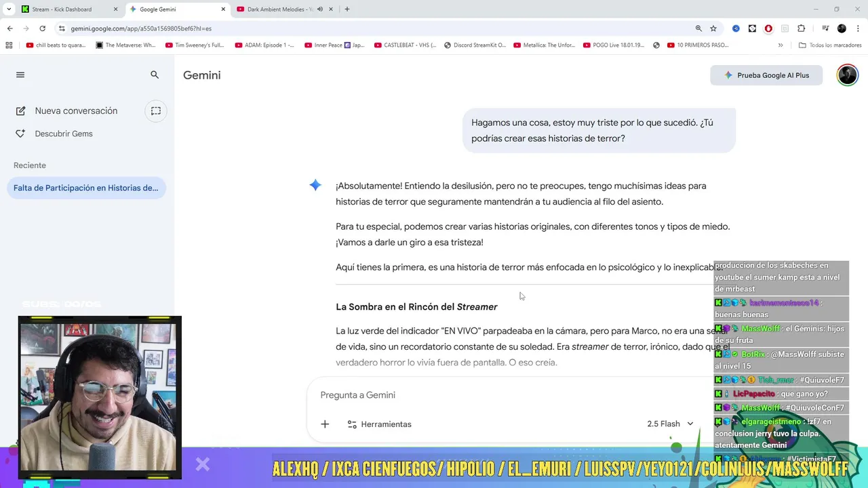Open the chill beats to quara... bookmark
This screenshot has height=488, width=868.
[56, 45]
